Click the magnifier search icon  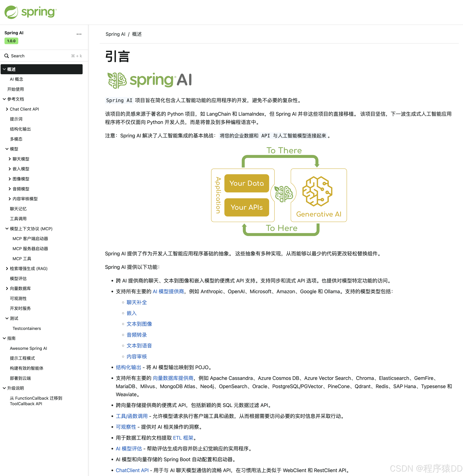tap(7, 56)
